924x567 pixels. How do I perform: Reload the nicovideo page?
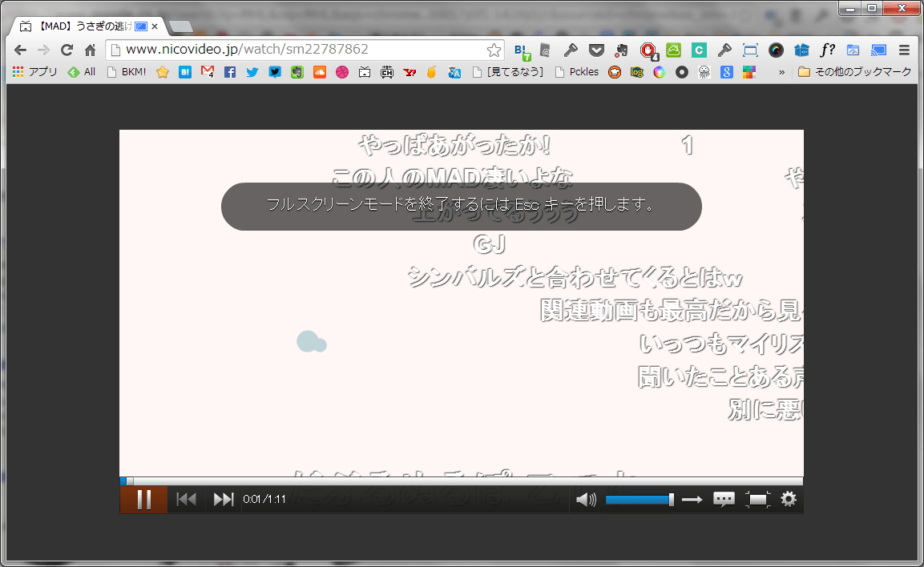(67, 50)
